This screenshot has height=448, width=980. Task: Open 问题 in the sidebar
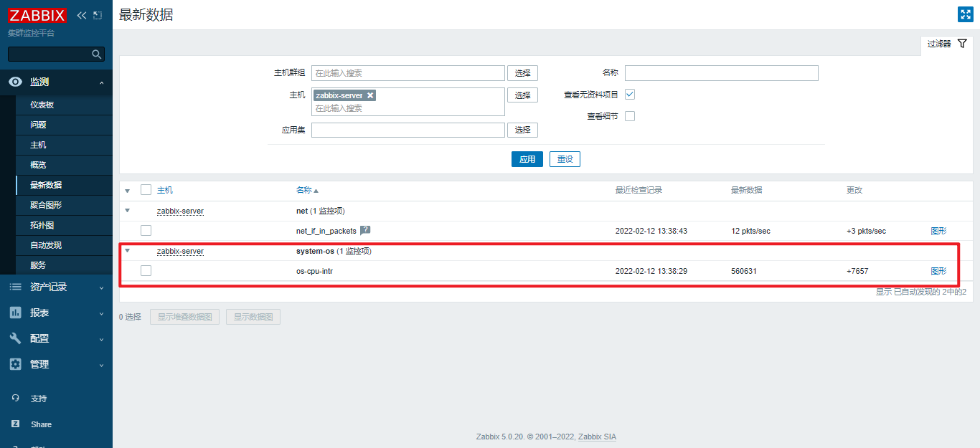pyautogui.click(x=64, y=125)
